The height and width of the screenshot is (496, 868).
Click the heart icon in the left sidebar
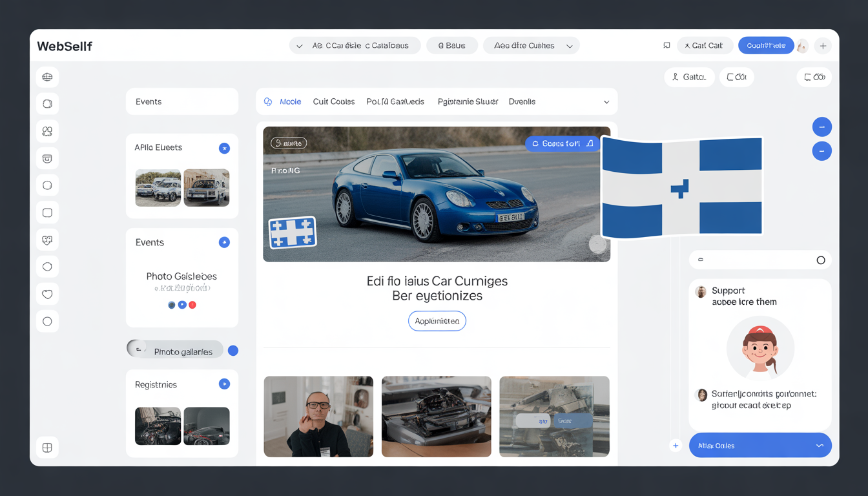[47, 294]
